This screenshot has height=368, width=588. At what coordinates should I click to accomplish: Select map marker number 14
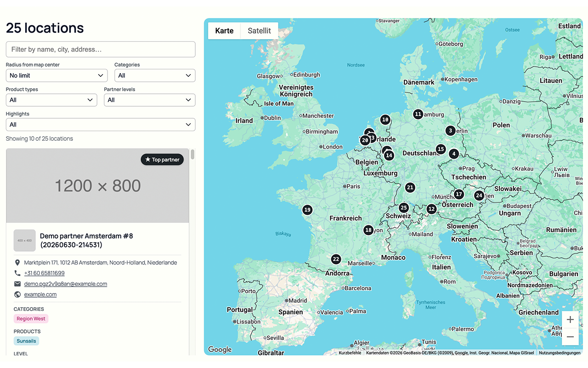point(389,155)
